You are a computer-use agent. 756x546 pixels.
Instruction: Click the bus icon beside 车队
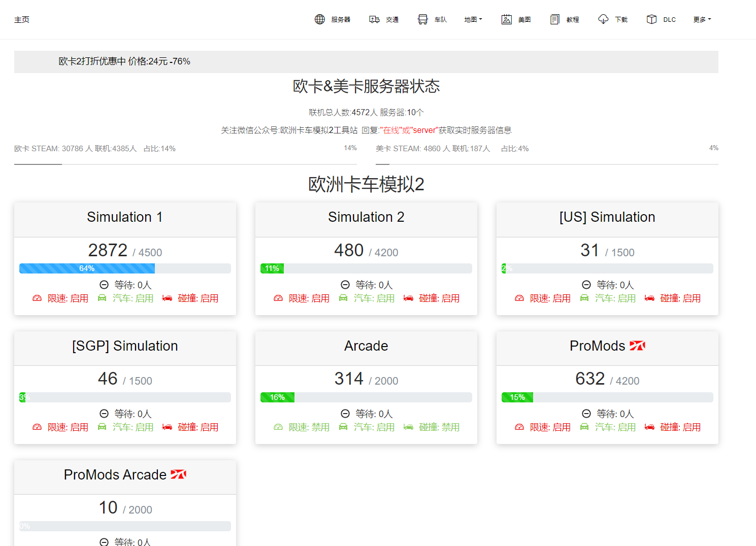tap(422, 19)
